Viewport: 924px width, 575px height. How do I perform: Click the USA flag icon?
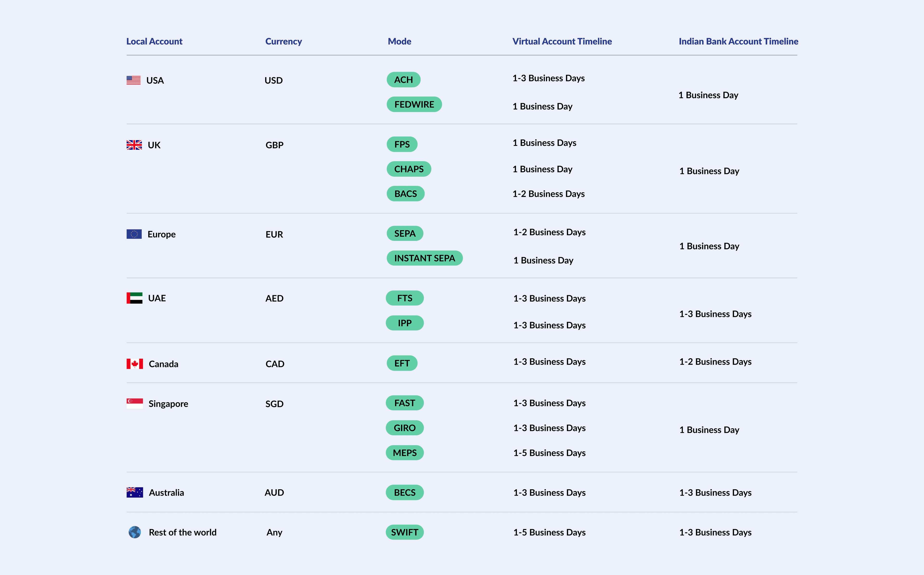[134, 80]
